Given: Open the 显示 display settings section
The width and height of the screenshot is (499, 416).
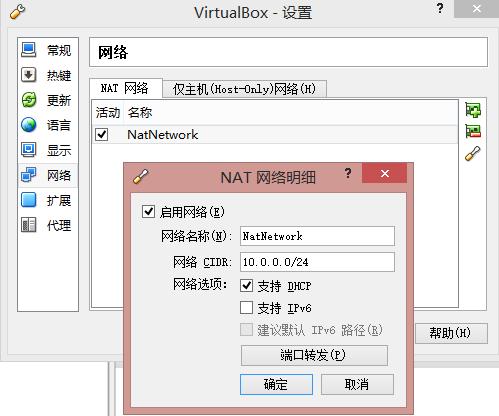Looking at the screenshot, I should [x=48, y=150].
